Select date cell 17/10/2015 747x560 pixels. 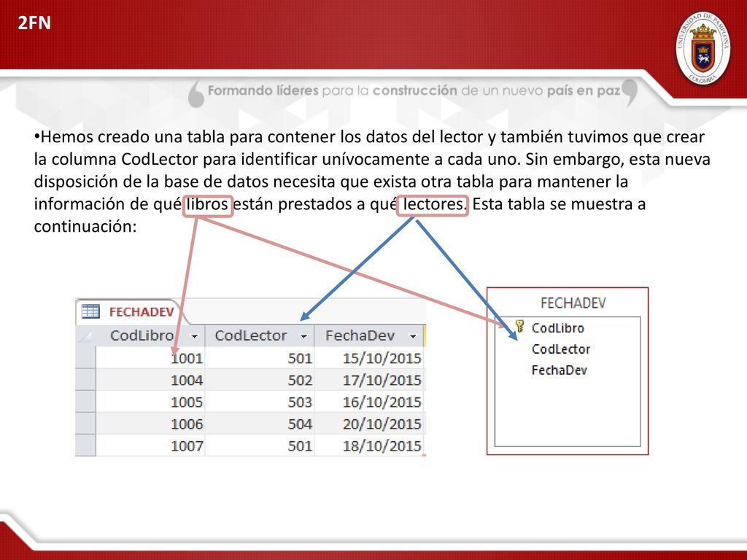(368, 380)
